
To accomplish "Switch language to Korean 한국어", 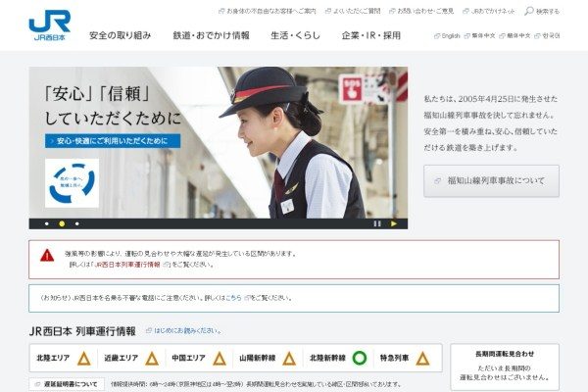I will point(547,36).
